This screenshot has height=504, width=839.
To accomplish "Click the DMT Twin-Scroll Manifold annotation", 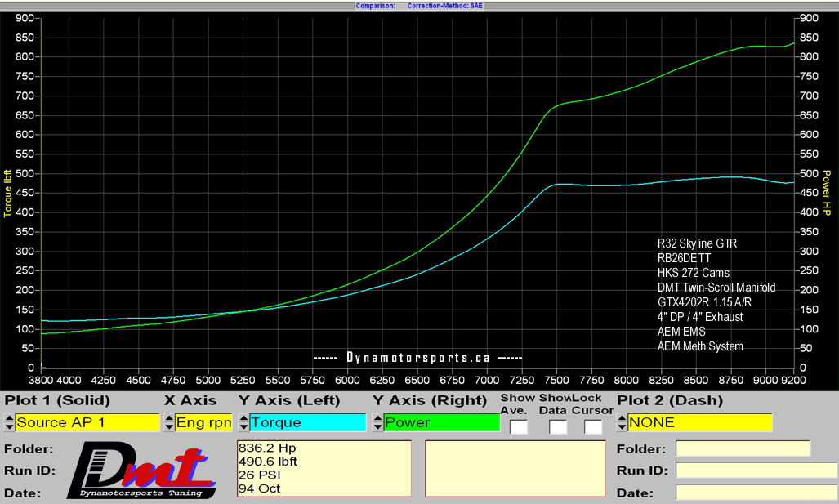I will tap(716, 288).
